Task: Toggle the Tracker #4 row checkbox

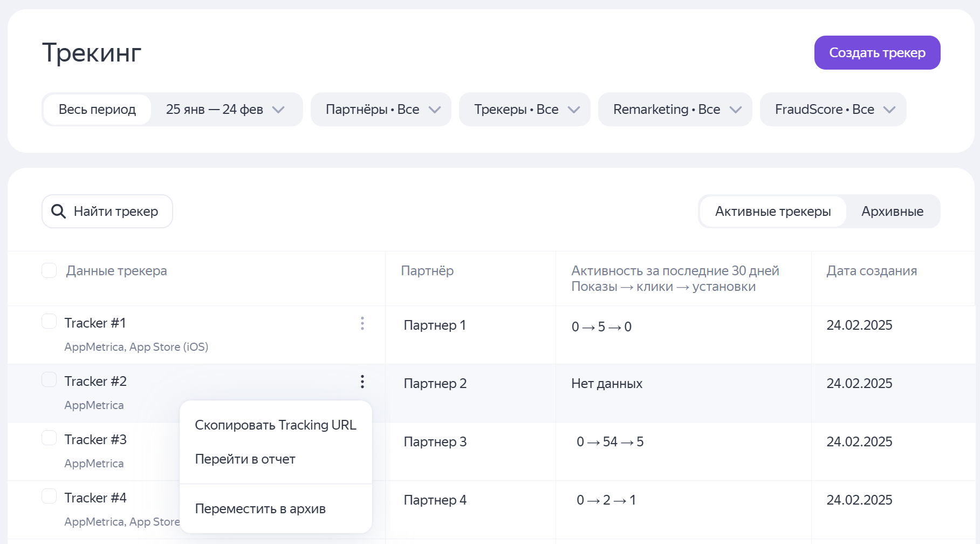Action: coord(49,496)
